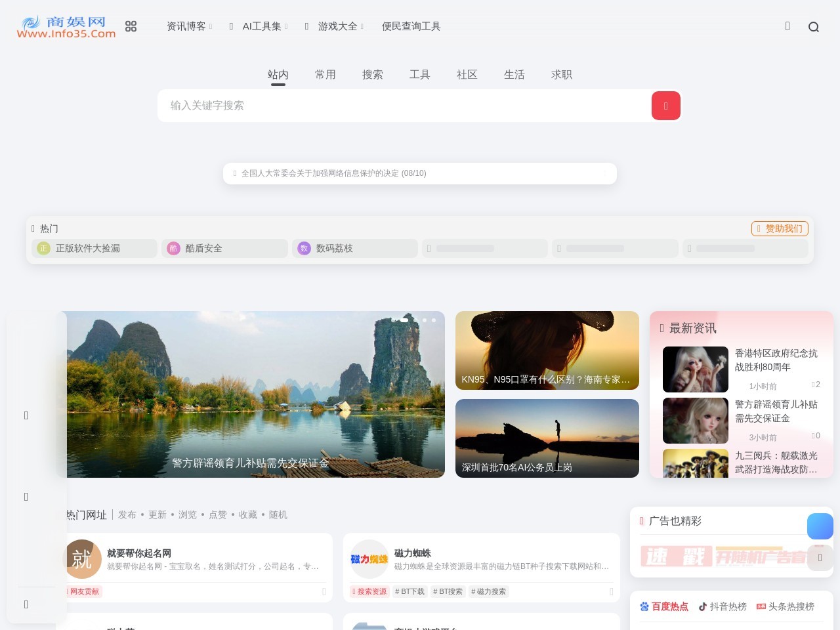Sort hot sites by 更新
Screen dimensions: 840x630
click(x=157, y=515)
